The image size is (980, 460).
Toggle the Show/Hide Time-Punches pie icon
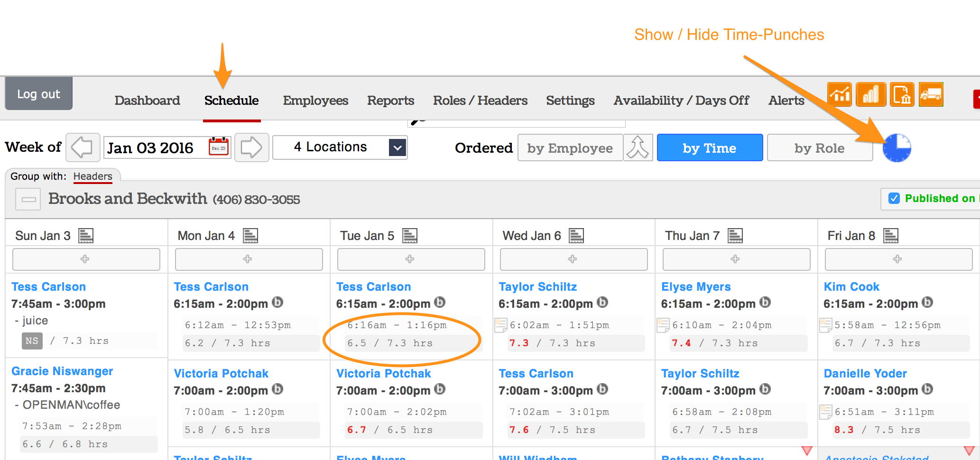click(x=897, y=147)
